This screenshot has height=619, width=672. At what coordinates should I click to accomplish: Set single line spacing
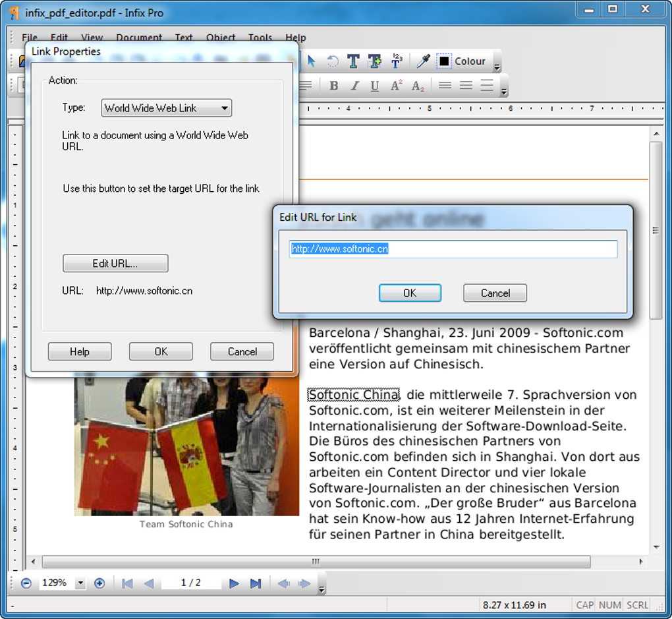pos(445,85)
